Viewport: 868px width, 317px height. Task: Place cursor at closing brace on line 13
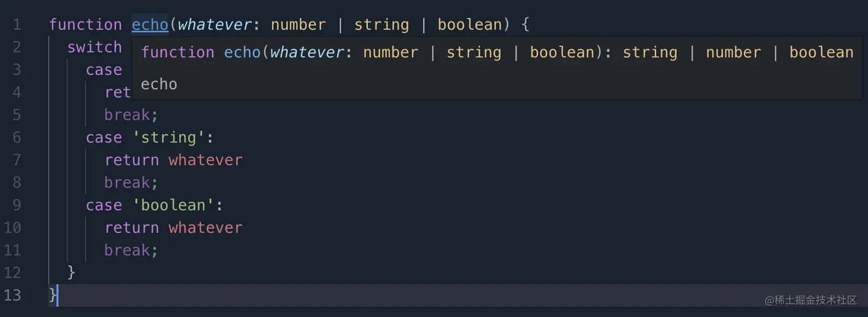[53, 295]
